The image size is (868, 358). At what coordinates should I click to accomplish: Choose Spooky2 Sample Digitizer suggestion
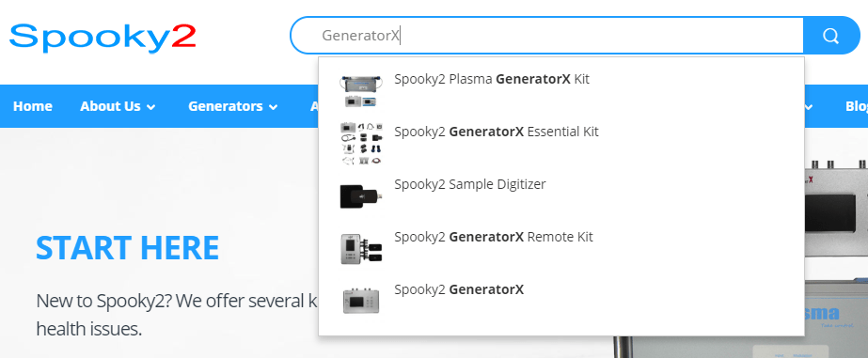(561, 195)
